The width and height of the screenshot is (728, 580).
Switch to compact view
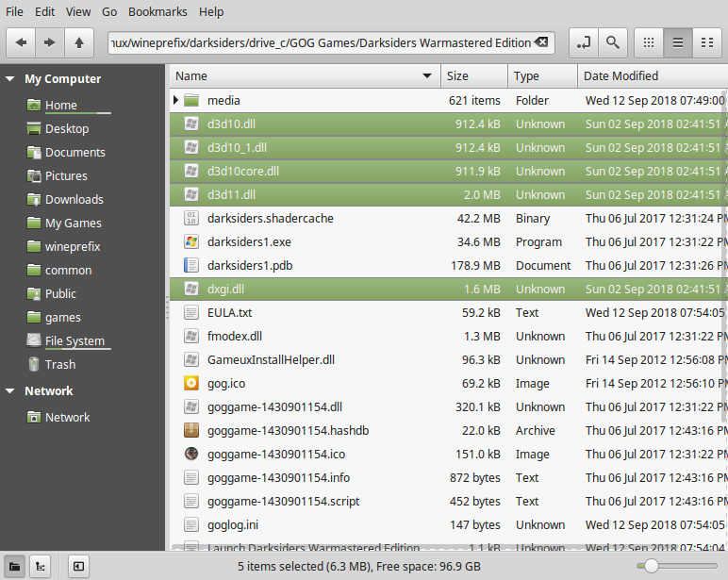tap(707, 43)
